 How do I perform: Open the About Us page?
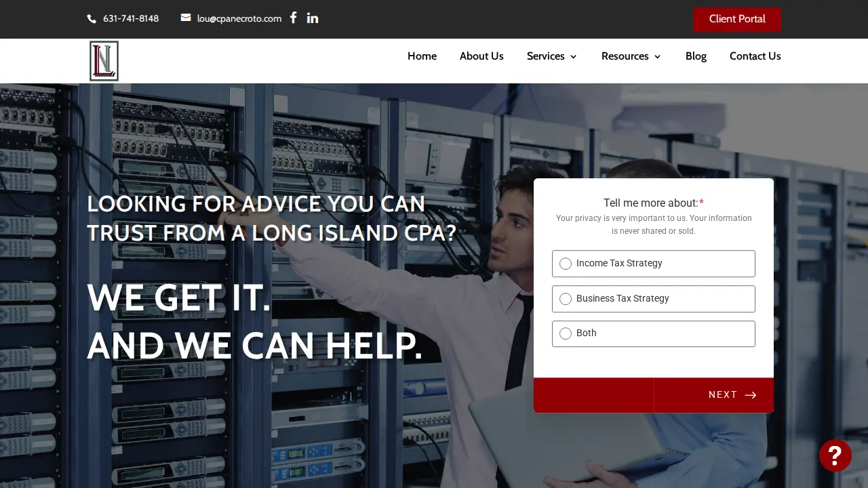(x=481, y=56)
